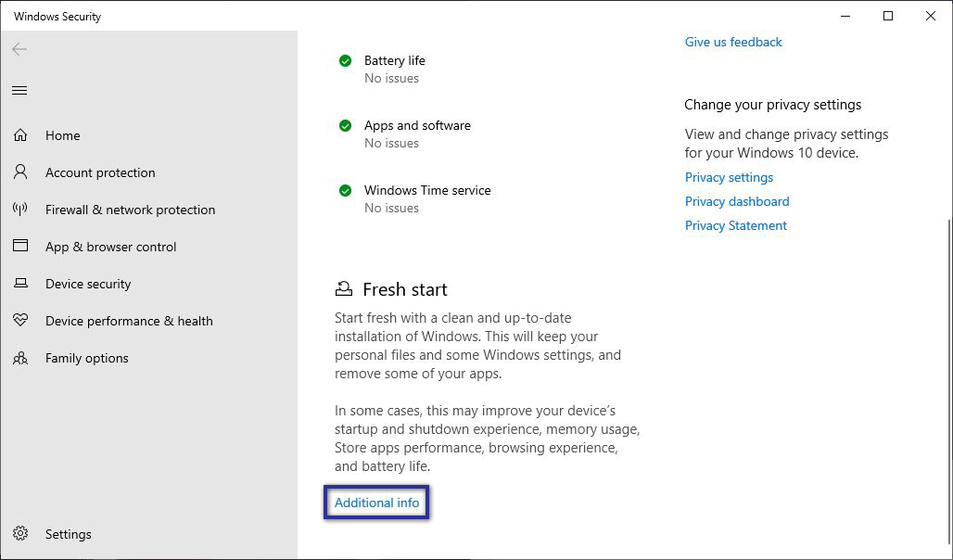Select the Account protection section
The width and height of the screenshot is (953, 560).
100,172
